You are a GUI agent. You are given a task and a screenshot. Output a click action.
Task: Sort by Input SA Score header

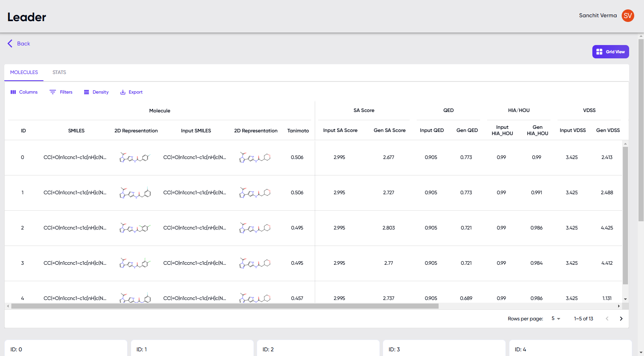[x=340, y=130]
